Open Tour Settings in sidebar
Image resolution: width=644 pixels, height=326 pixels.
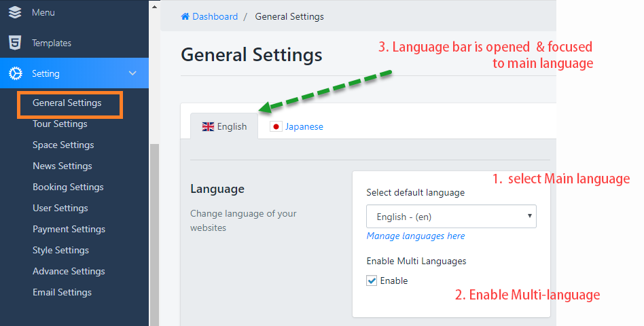tap(60, 124)
